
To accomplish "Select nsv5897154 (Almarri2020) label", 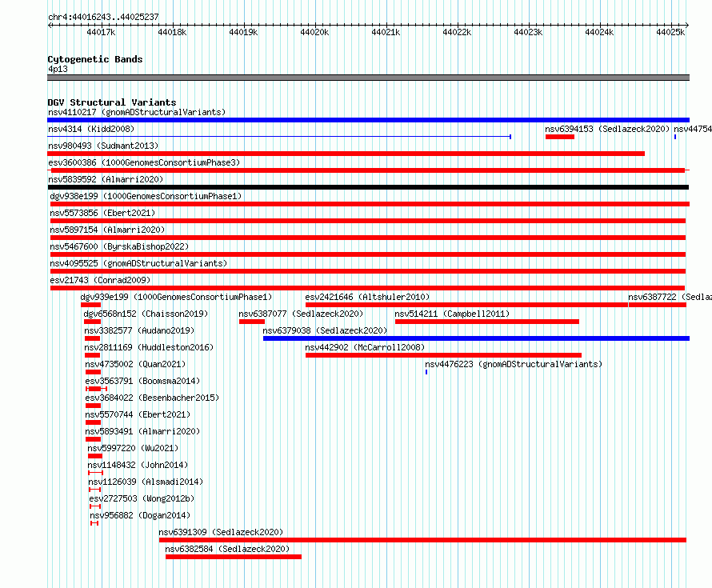I will 107,230.
